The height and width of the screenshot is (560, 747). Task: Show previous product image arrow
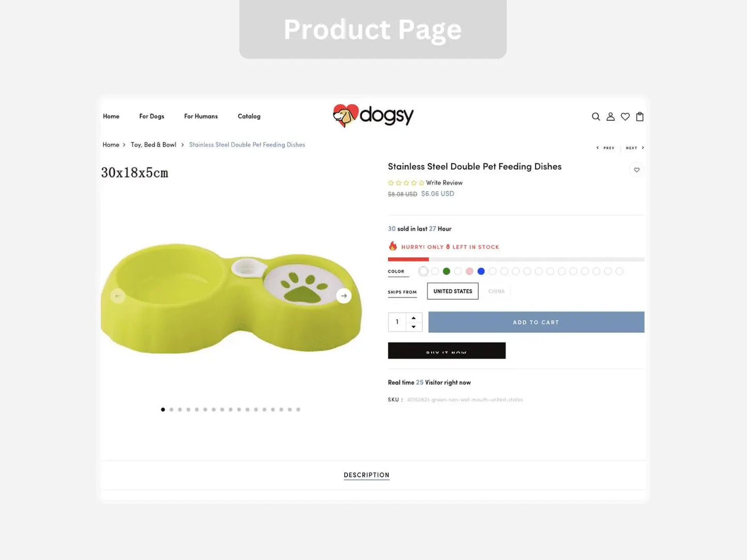click(118, 296)
